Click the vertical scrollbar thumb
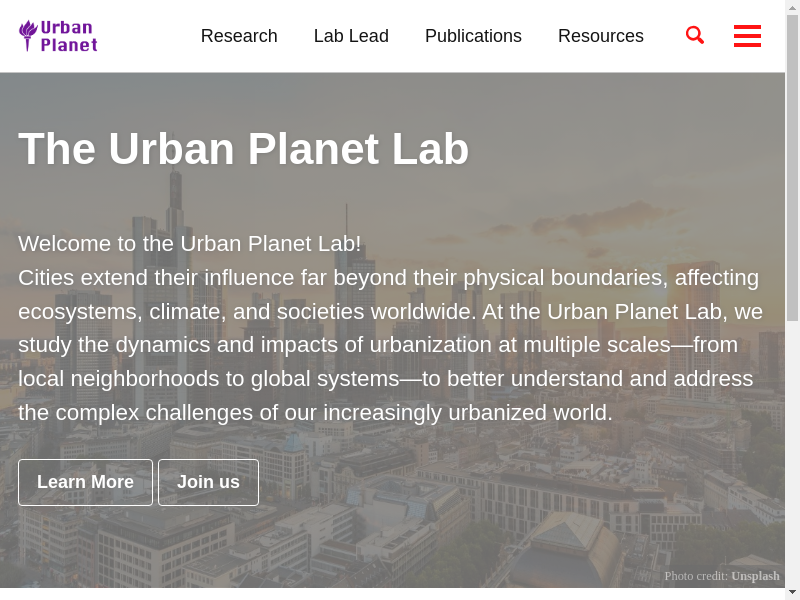The width and height of the screenshot is (800, 600). click(x=792, y=170)
